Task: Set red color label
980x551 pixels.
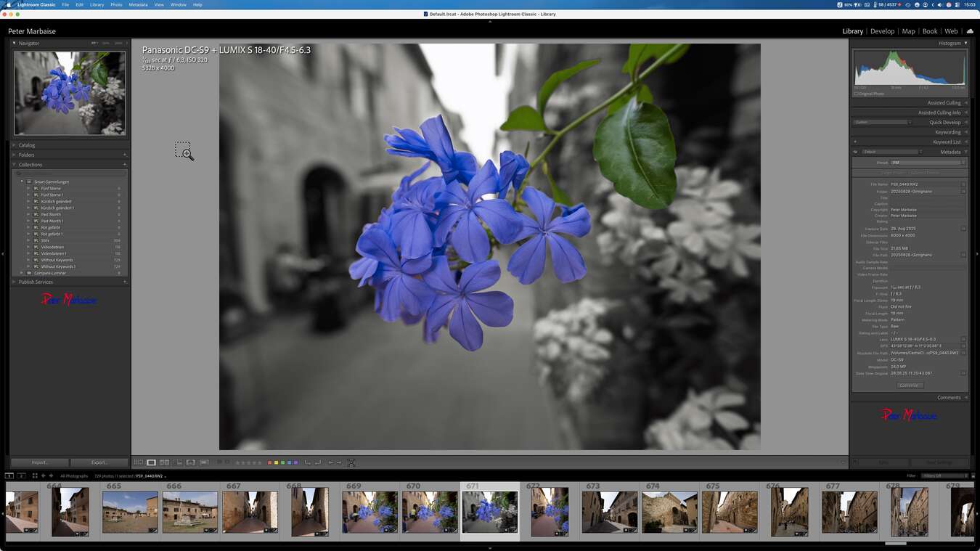Action: tap(269, 462)
